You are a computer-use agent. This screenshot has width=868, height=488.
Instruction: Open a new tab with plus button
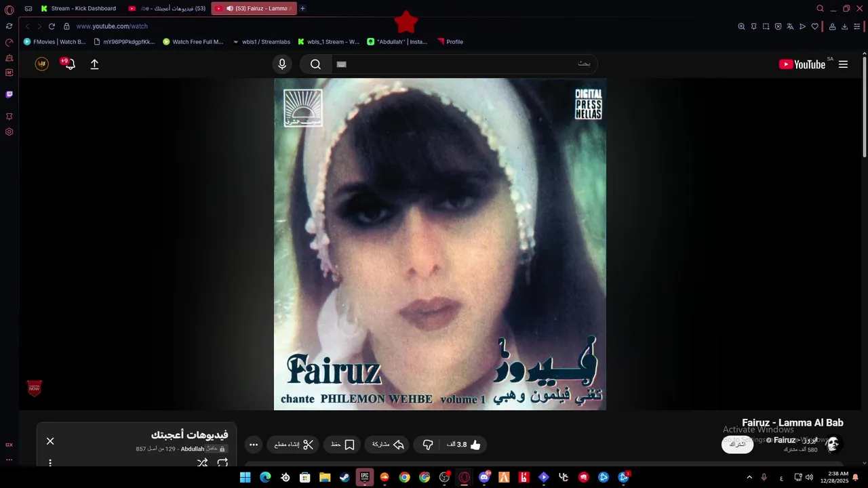(302, 9)
